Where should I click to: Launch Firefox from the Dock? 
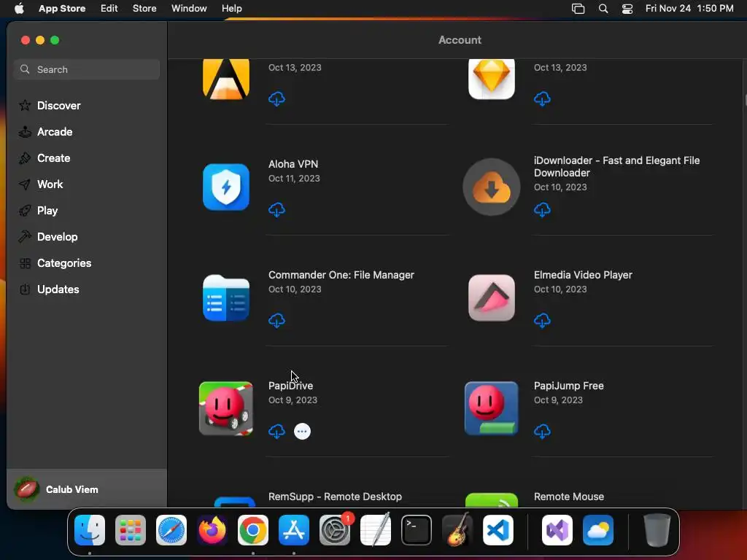(212, 530)
